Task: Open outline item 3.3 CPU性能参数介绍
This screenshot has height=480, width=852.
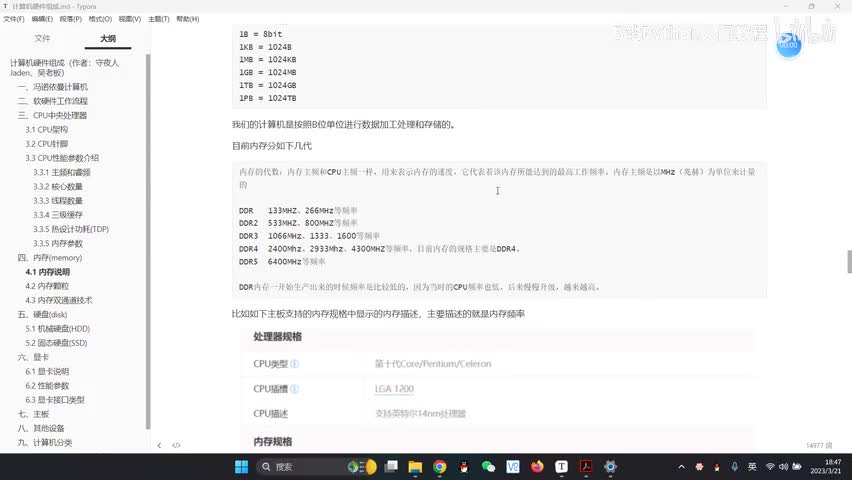Action: [x=62, y=158]
